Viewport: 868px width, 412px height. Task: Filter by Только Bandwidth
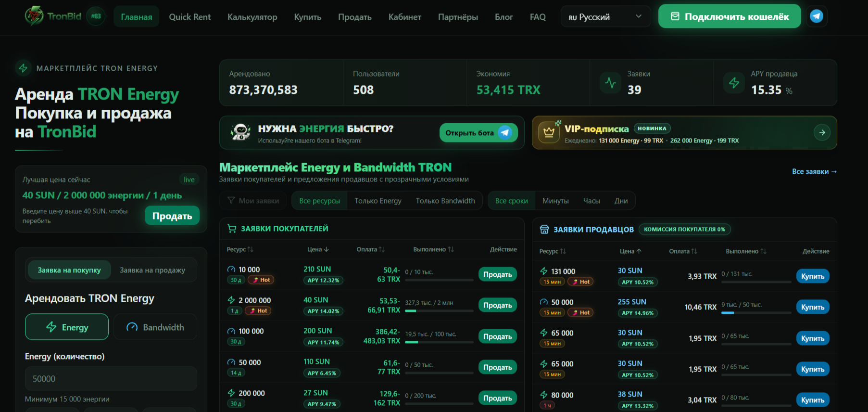point(445,201)
